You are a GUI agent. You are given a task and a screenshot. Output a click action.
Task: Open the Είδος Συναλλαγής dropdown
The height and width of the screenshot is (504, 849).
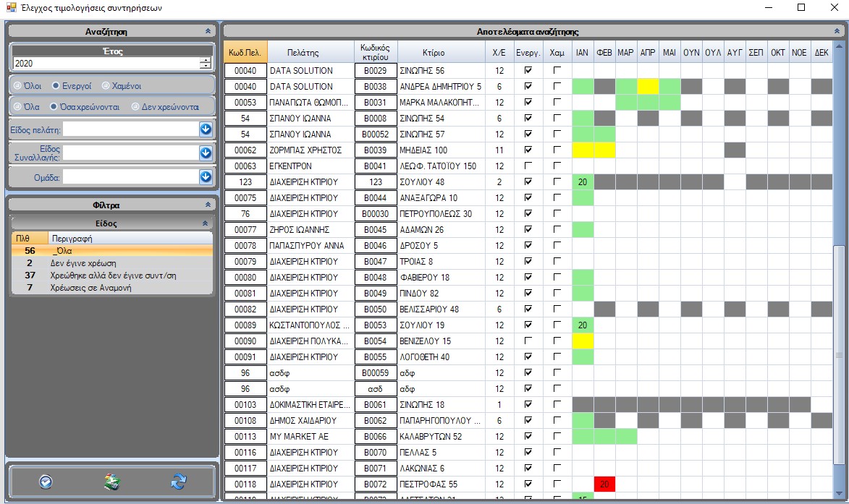click(206, 153)
